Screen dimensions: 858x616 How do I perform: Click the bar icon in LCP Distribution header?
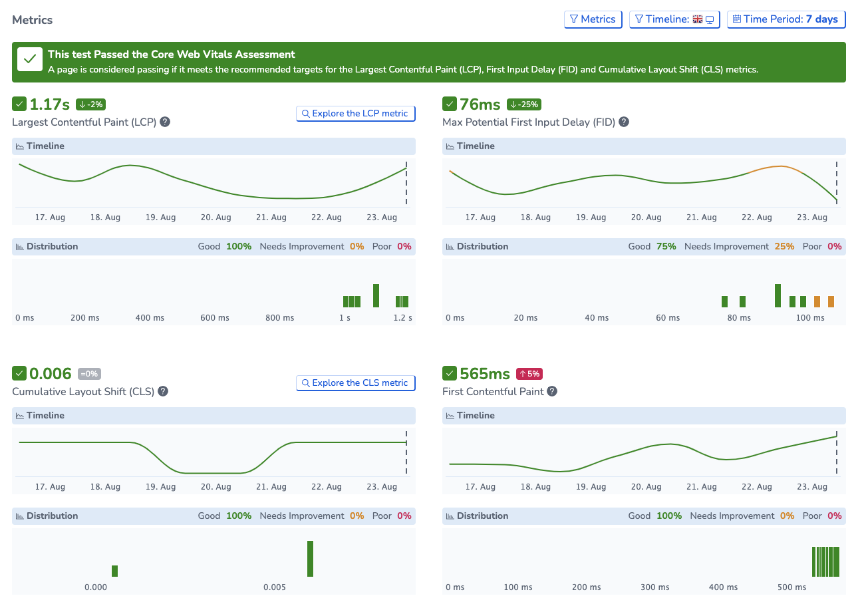(x=20, y=247)
